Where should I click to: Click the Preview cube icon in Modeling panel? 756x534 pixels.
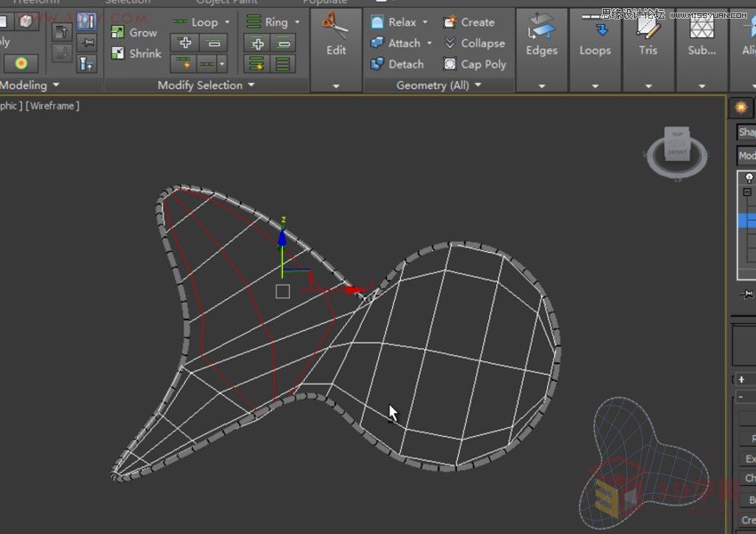[26, 21]
